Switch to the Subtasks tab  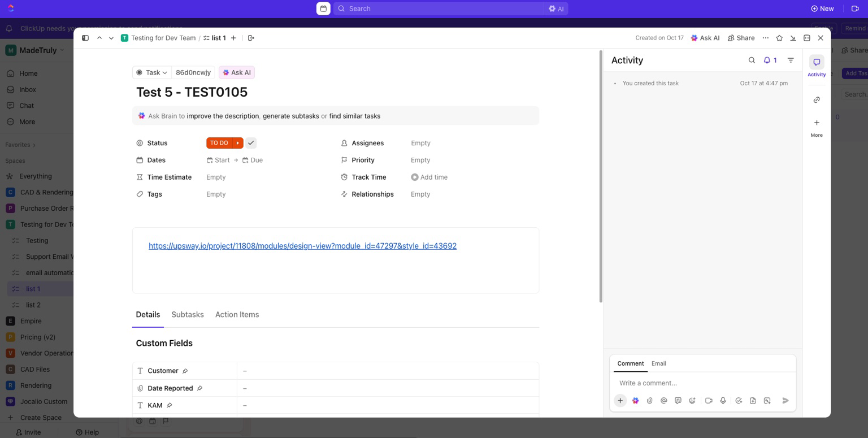[x=187, y=315]
